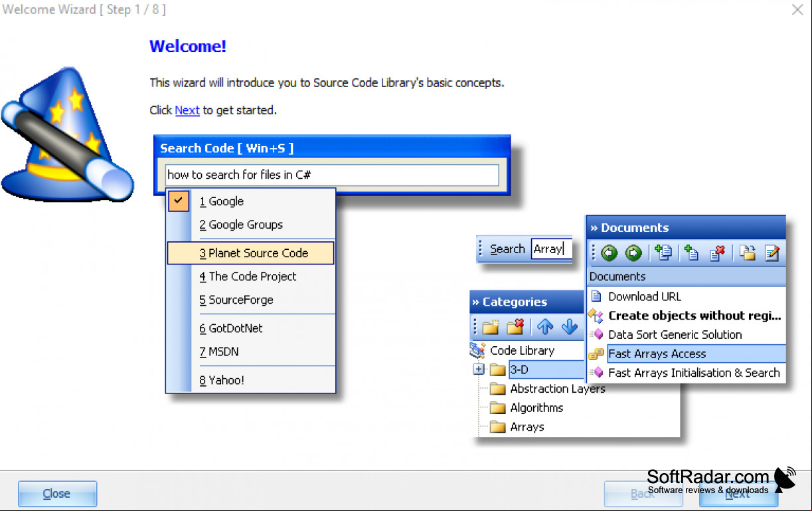The image size is (812, 511).
Task: Collapse the Documents panel header
Action: pos(594,228)
